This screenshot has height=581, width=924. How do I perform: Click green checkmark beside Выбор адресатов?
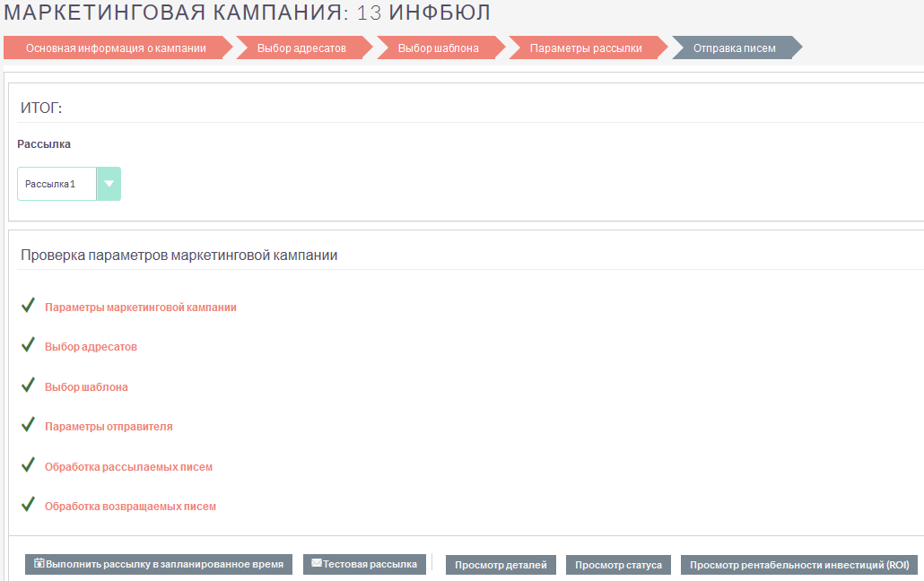(x=28, y=345)
